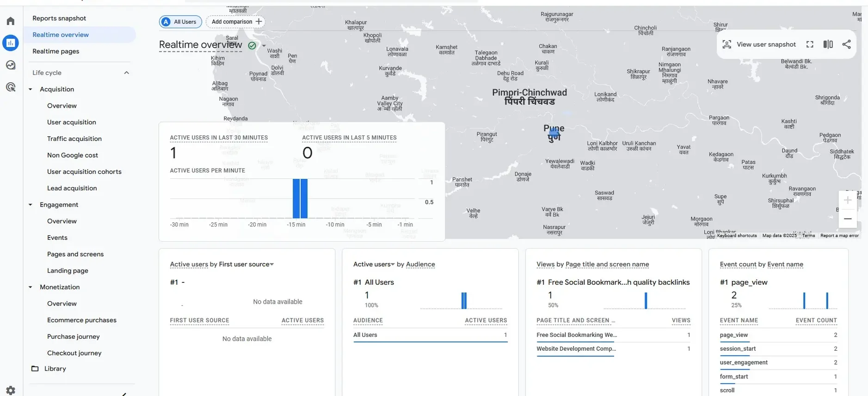Toggle the All Users comparison chip
This screenshot has width=868, height=396.
[x=180, y=22]
